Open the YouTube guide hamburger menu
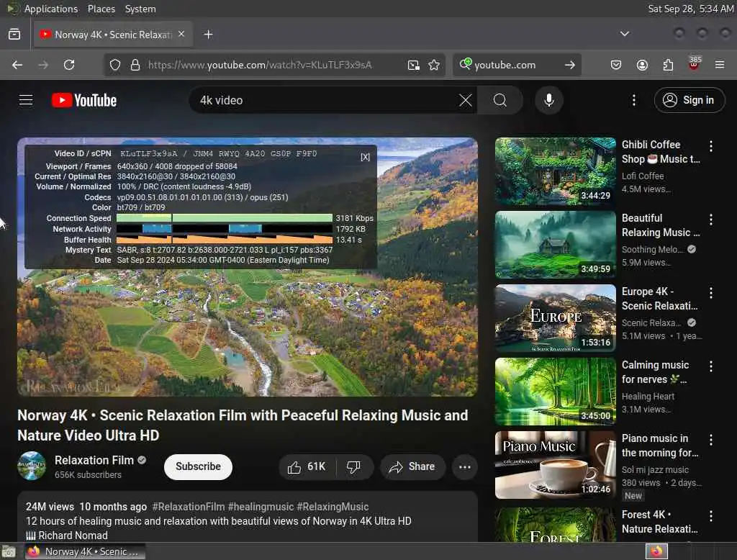This screenshot has height=560, width=737. pyautogui.click(x=26, y=100)
